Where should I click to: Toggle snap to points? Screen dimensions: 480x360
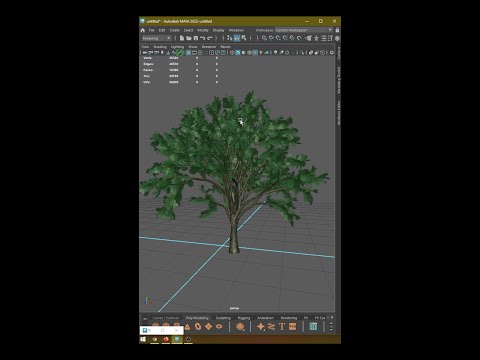(x=278, y=38)
